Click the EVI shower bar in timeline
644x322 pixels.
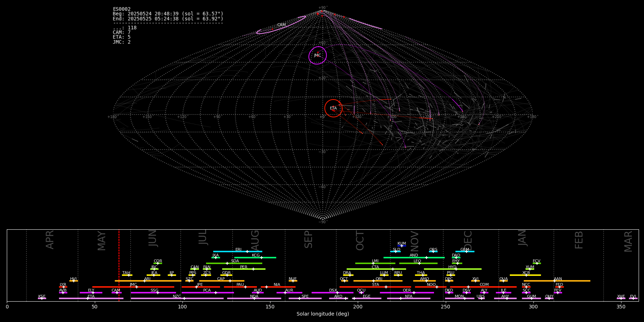tap(633, 298)
